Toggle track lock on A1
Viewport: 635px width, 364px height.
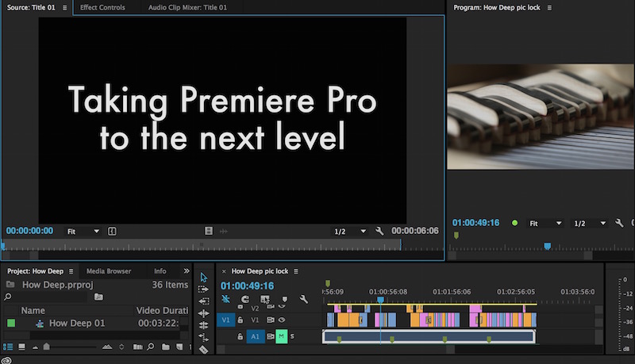(241, 336)
